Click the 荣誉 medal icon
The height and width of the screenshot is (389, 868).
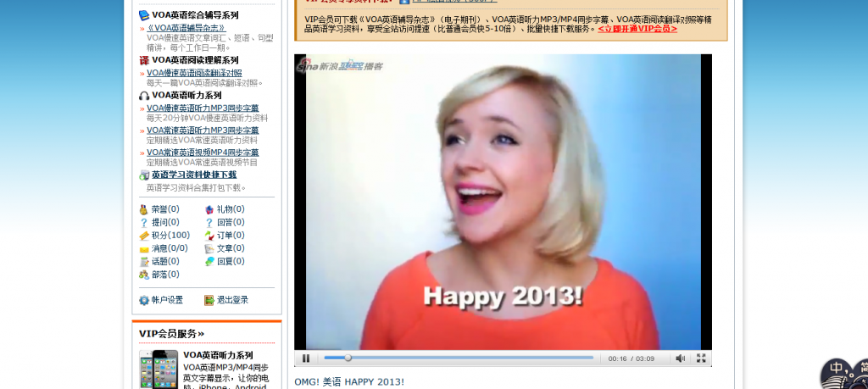coord(144,209)
